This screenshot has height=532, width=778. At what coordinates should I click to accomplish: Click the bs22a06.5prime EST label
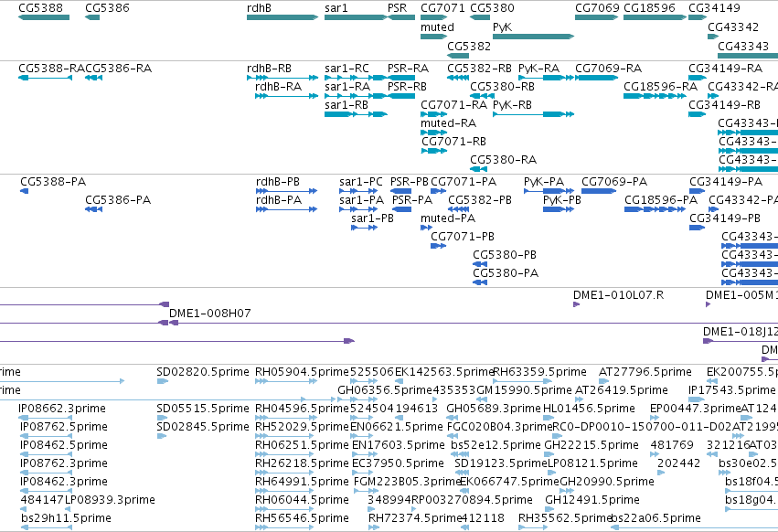[x=655, y=518]
